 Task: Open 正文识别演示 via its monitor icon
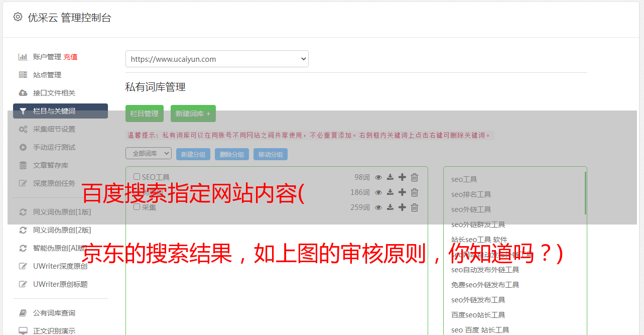[x=23, y=331]
